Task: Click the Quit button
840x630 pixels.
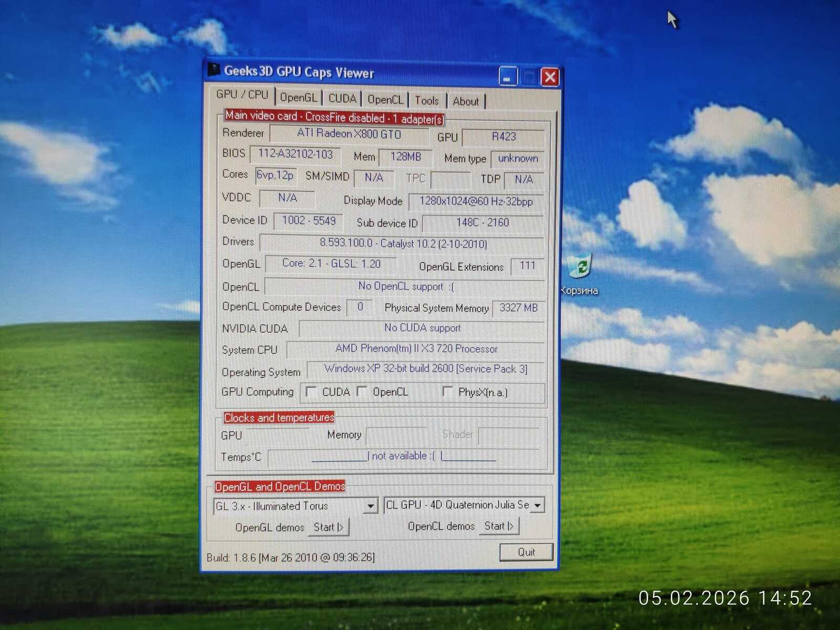Action: (x=526, y=552)
